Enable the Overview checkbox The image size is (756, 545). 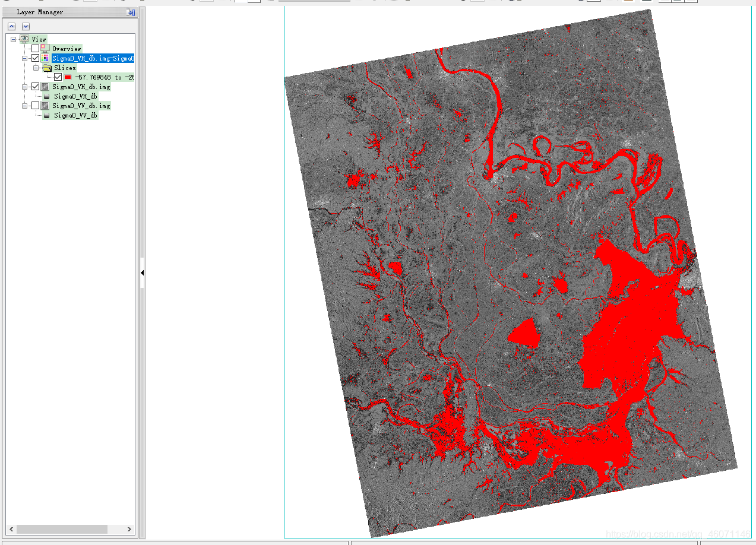35,49
